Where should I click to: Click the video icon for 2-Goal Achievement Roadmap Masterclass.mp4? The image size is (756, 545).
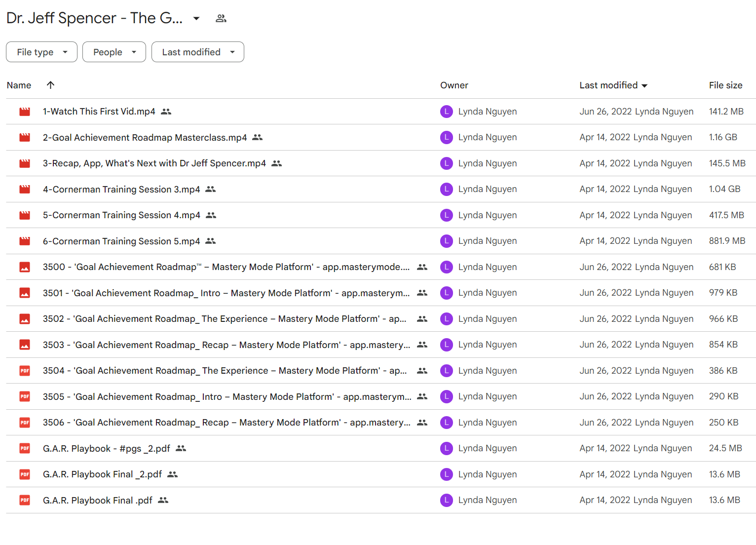[x=25, y=137]
